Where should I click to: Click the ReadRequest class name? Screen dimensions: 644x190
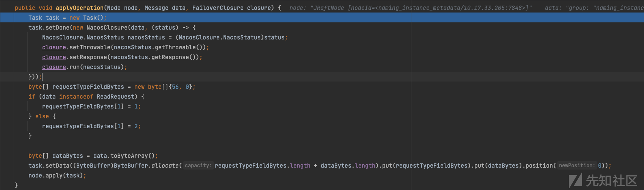pos(115,96)
